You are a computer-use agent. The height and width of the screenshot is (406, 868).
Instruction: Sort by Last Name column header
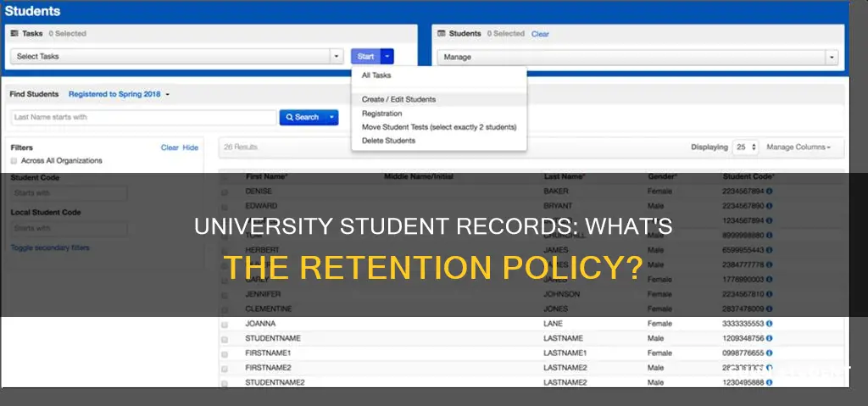click(565, 176)
